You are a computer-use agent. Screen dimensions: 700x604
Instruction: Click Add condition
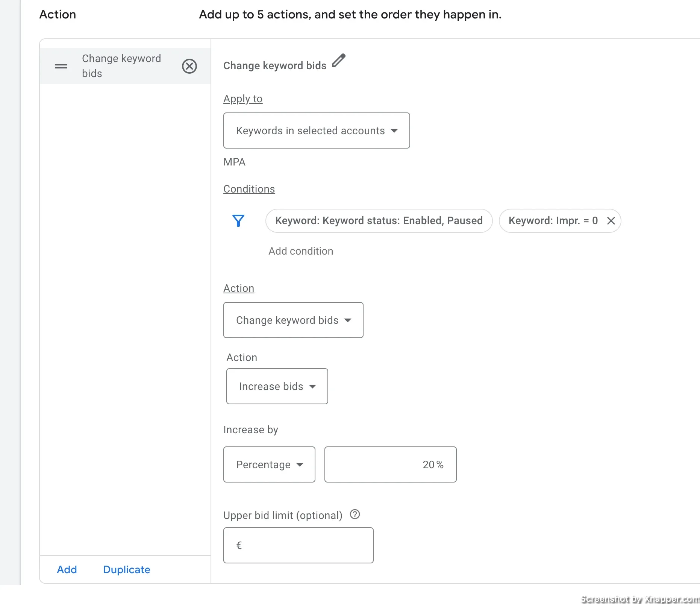coord(301,251)
